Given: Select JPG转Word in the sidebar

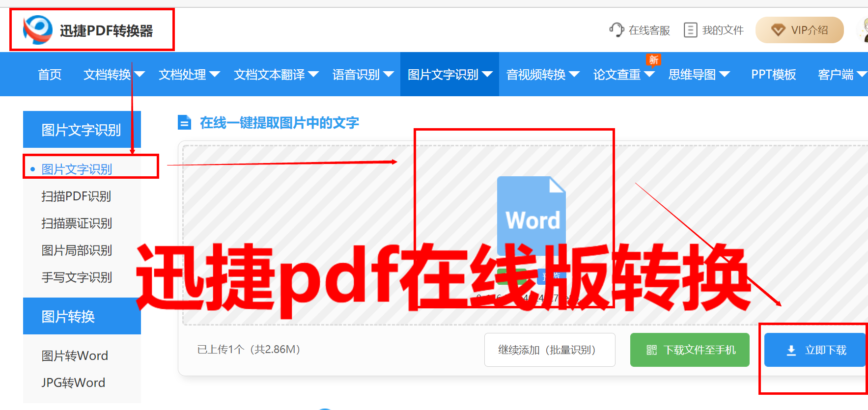Looking at the screenshot, I should [x=73, y=383].
